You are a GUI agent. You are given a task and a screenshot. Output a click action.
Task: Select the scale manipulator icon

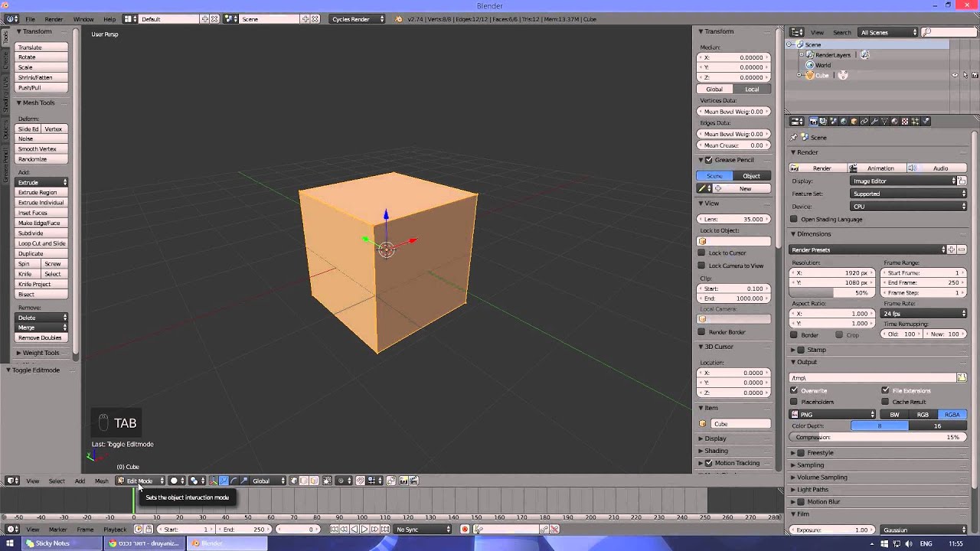(x=244, y=481)
